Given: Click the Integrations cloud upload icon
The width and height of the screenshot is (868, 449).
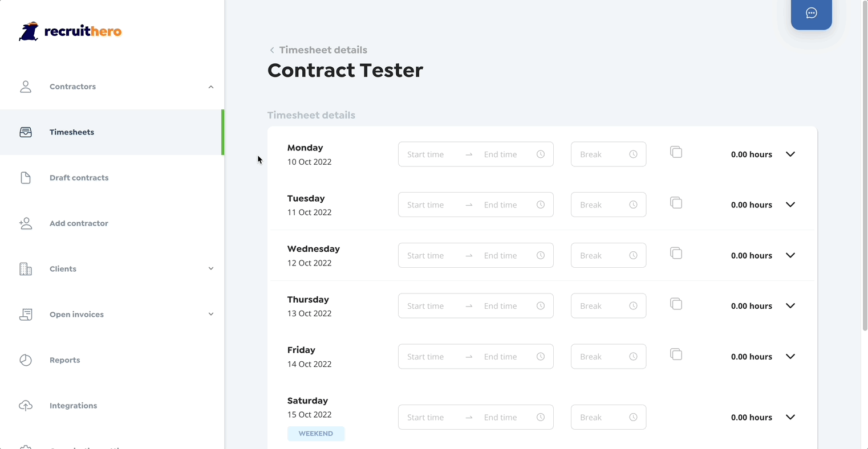Looking at the screenshot, I should (x=26, y=406).
